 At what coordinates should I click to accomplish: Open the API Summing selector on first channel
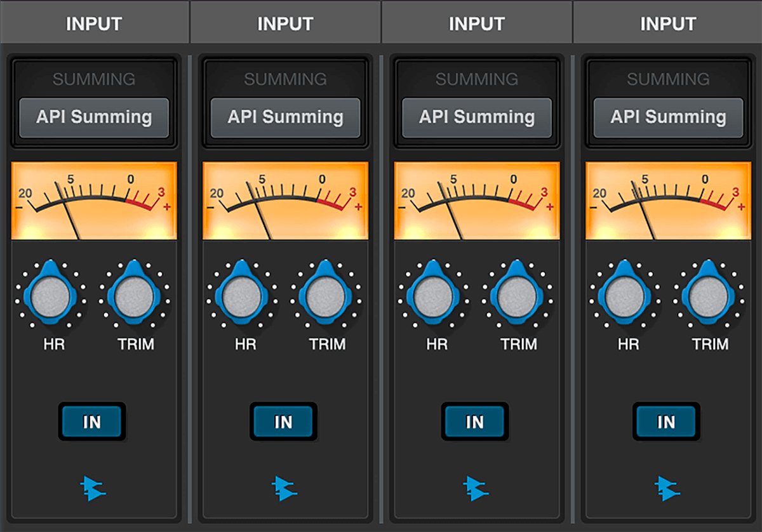point(94,117)
